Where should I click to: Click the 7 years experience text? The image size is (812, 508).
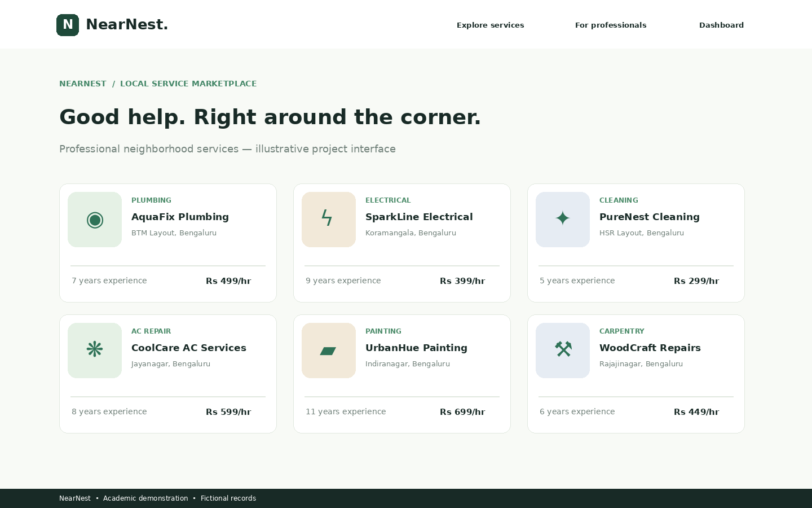click(109, 281)
